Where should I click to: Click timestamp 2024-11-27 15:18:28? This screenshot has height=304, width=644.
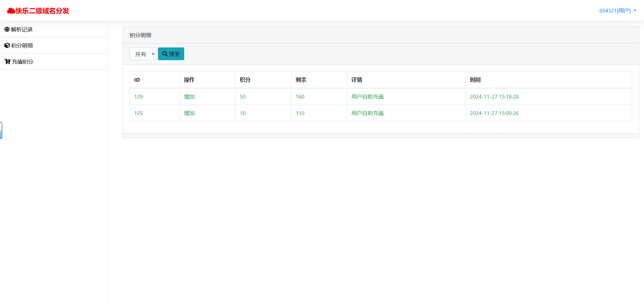494,97
